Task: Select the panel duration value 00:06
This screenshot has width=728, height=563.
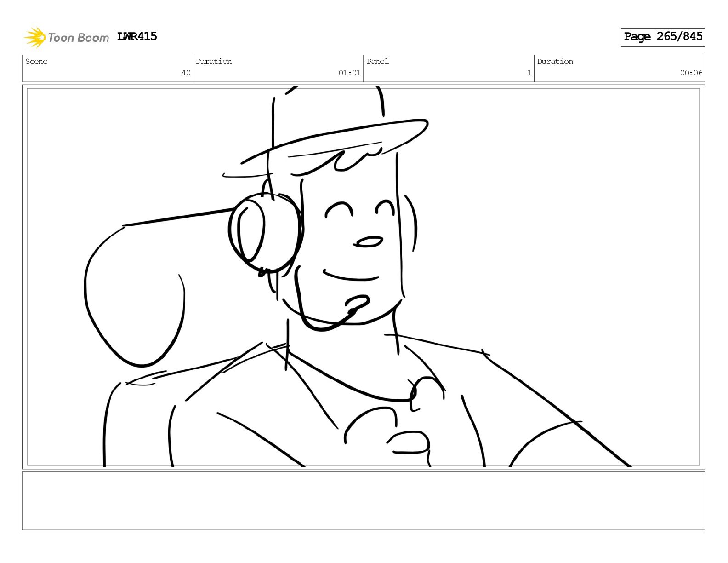Action: [x=691, y=73]
